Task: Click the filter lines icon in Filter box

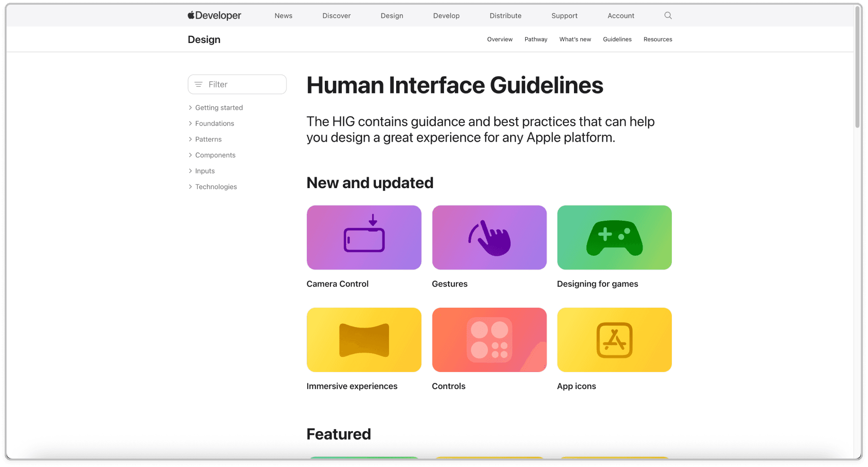Action: pyautogui.click(x=199, y=84)
